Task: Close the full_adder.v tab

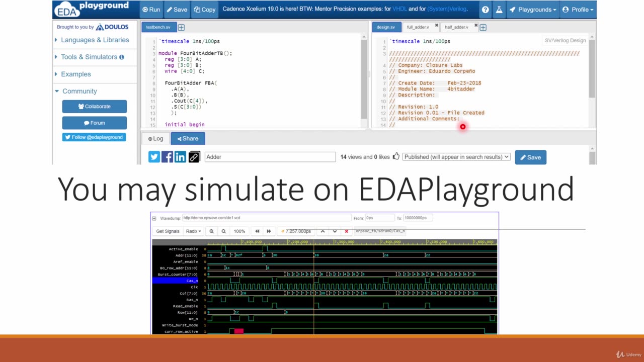Action: click(x=436, y=26)
